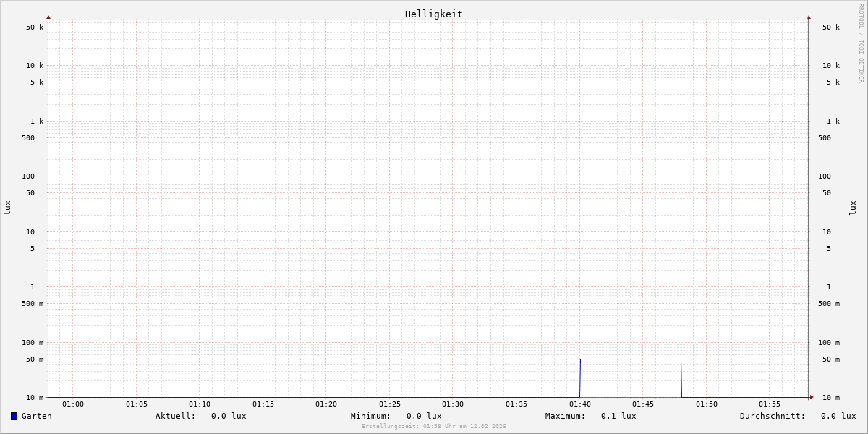Click the left axis 10 m label

(35, 398)
